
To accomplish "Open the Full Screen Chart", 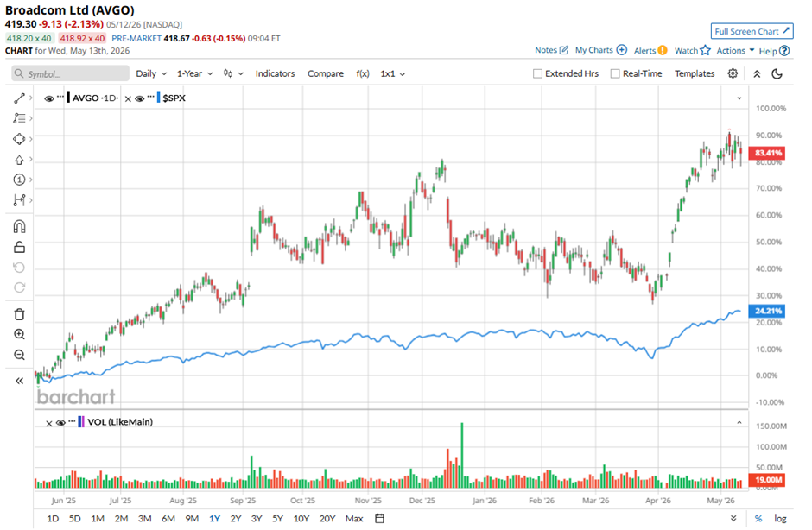I will (x=752, y=31).
